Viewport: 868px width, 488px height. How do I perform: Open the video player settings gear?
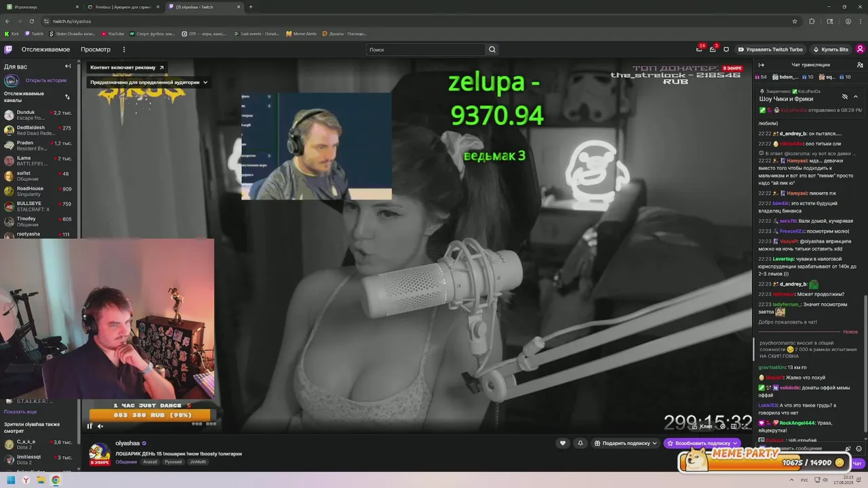pos(723,426)
